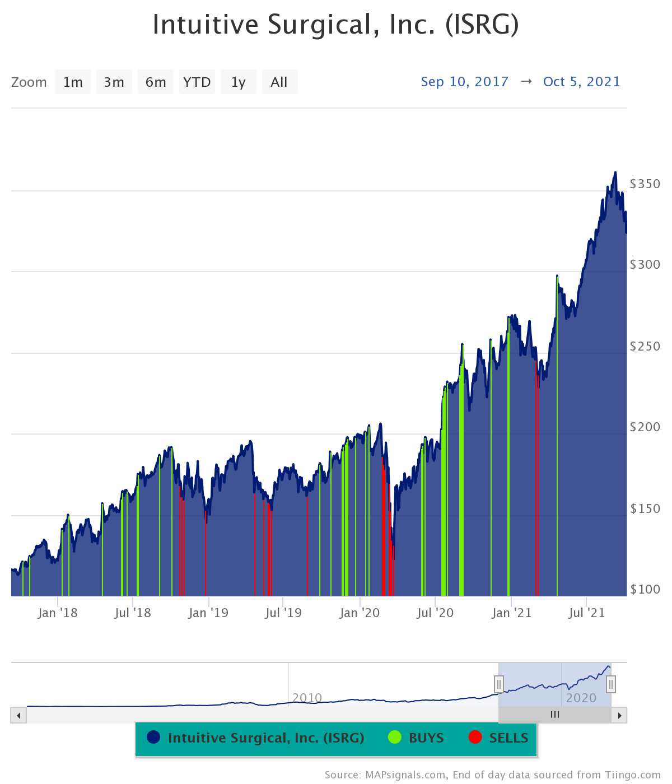Click navigator left range handle

click(x=499, y=684)
